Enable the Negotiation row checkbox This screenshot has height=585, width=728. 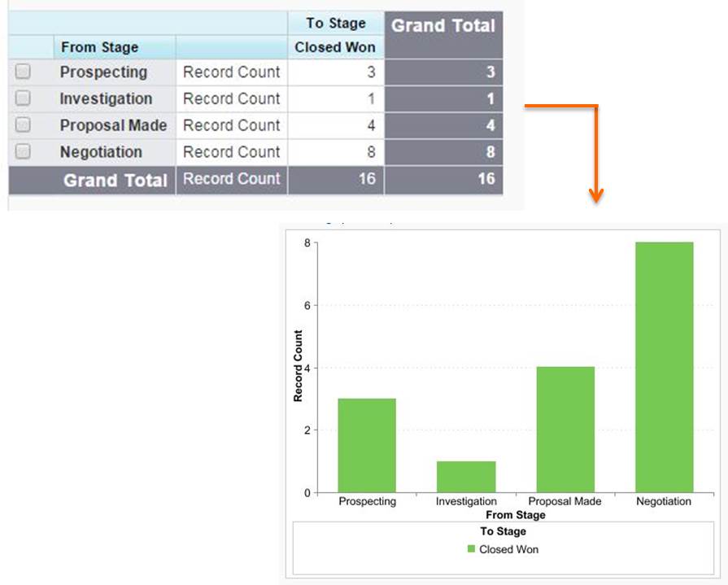click(23, 152)
